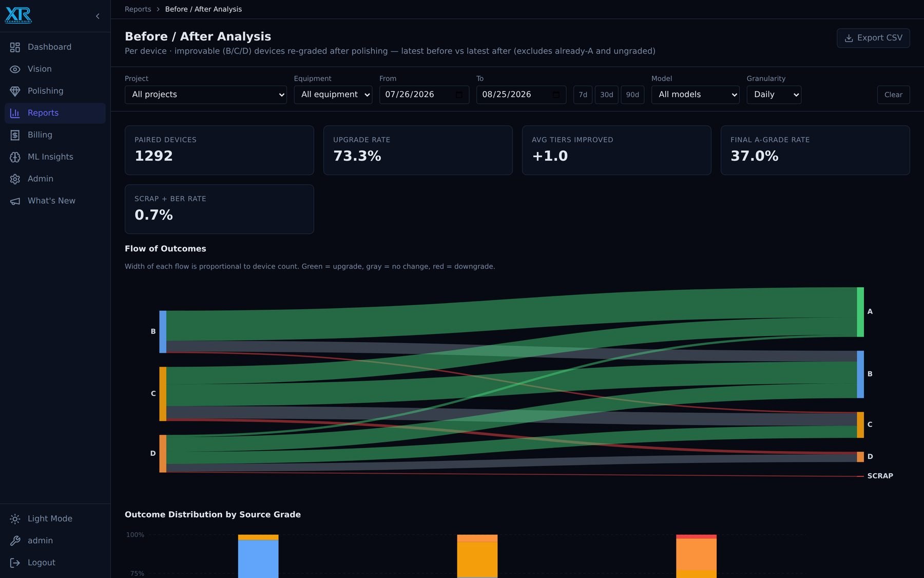The width and height of the screenshot is (924, 578).
Task: Open the Project dropdown showing All projects
Action: pos(205,95)
